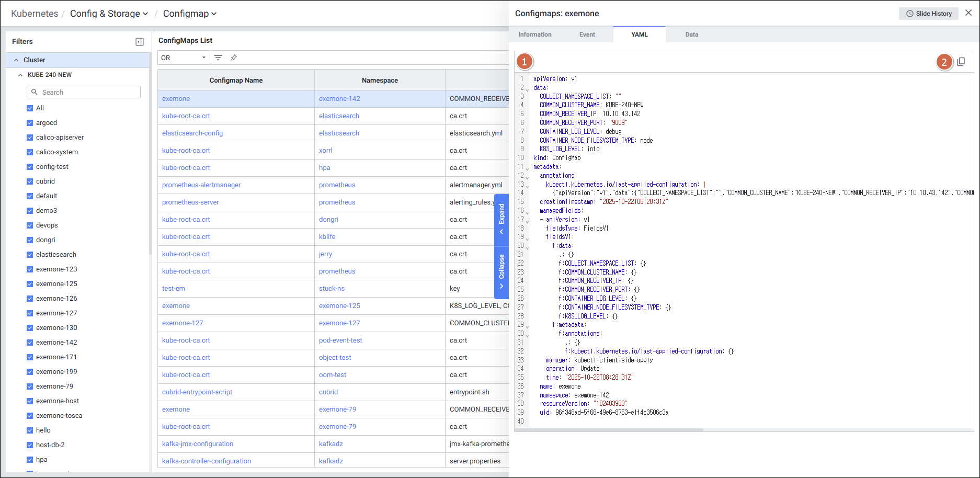Image resolution: width=980 pixels, height=478 pixels.
Task: Toggle the elasticsearch filter checkbox
Action: pyautogui.click(x=30, y=255)
